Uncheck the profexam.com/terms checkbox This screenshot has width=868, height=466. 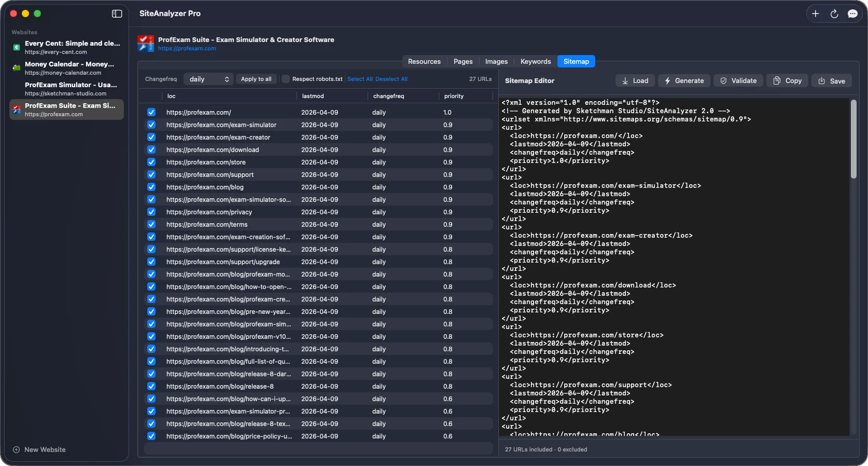tap(151, 224)
